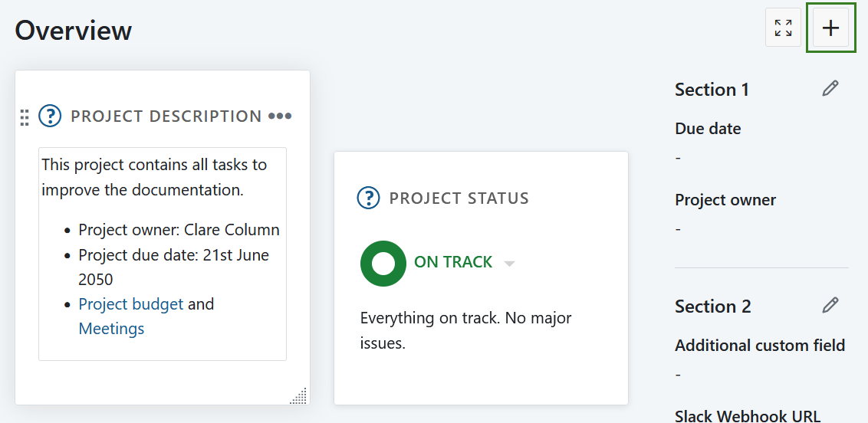Click the widget resize corner handle
The height and width of the screenshot is (423, 868).
click(x=299, y=395)
